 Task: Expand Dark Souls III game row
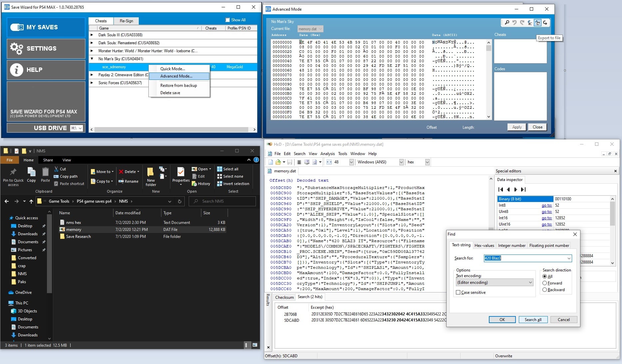pos(92,35)
